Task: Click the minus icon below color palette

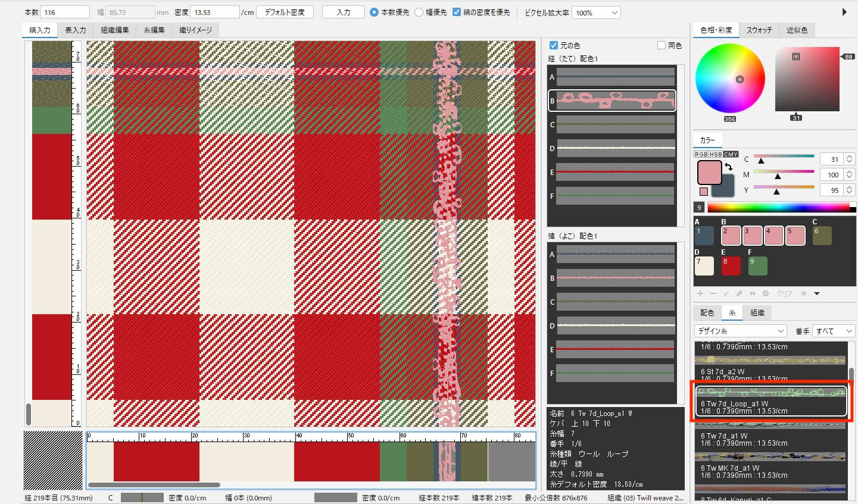Action: pos(713,293)
